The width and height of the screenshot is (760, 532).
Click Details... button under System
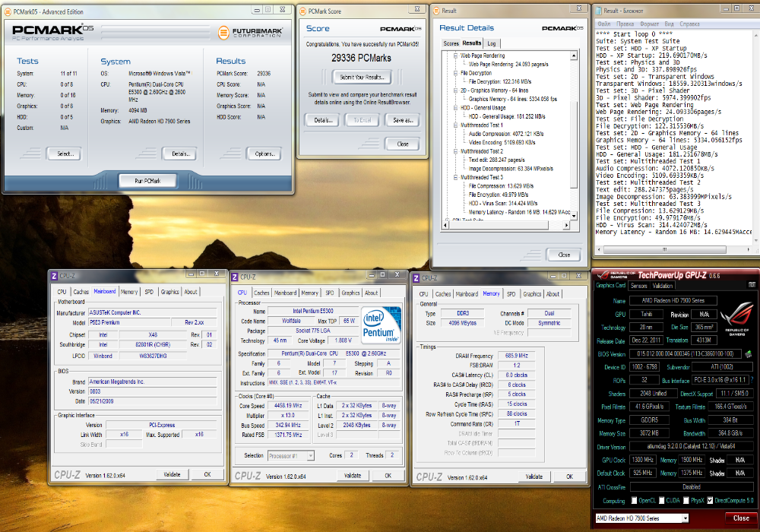pyautogui.click(x=180, y=154)
